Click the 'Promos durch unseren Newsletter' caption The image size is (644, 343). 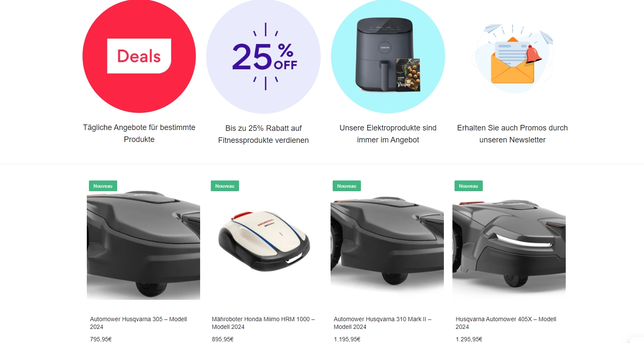(512, 134)
